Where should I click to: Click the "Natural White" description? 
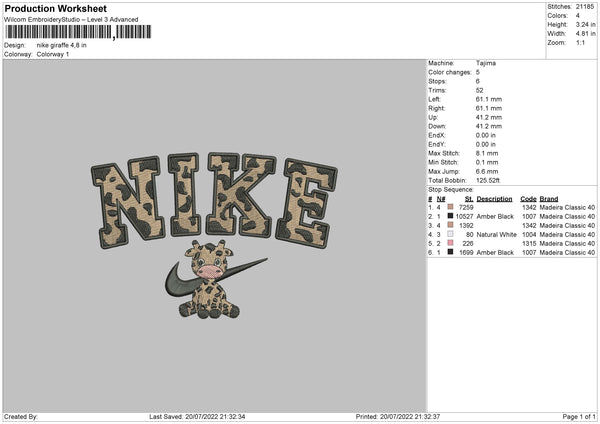click(496, 234)
